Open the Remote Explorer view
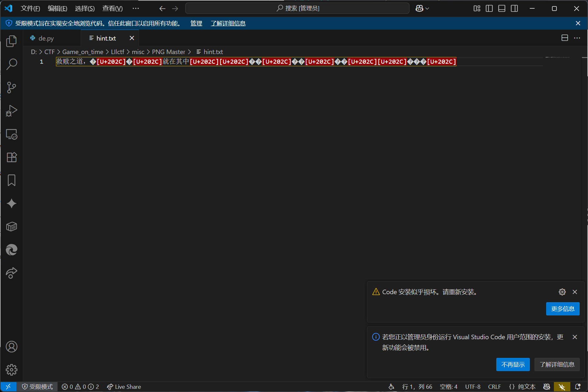588x392 pixels. (12, 134)
